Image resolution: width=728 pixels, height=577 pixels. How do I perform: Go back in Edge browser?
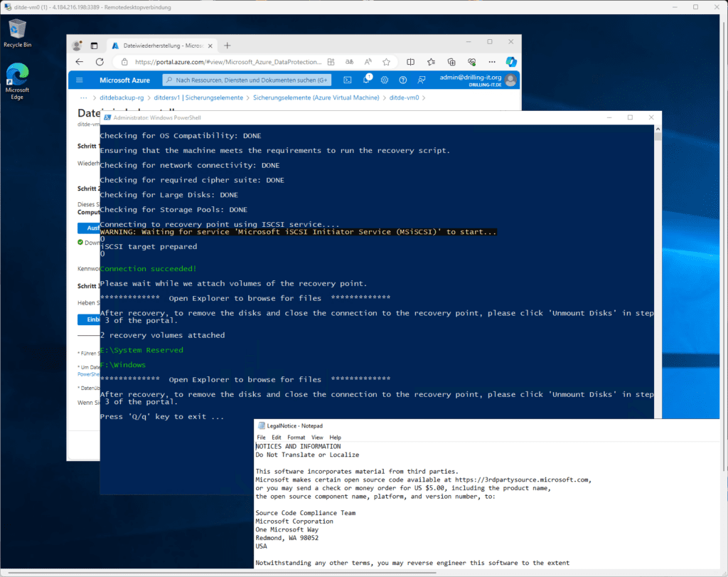80,62
